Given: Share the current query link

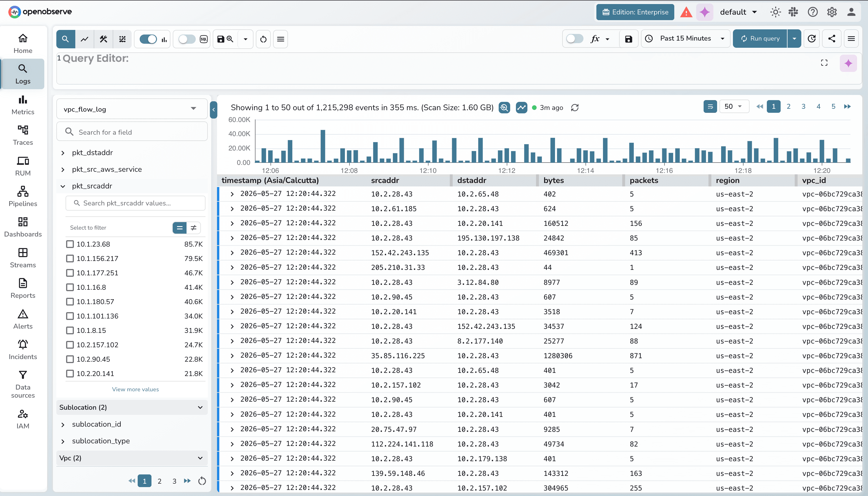Looking at the screenshot, I should (x=831, y=39).
